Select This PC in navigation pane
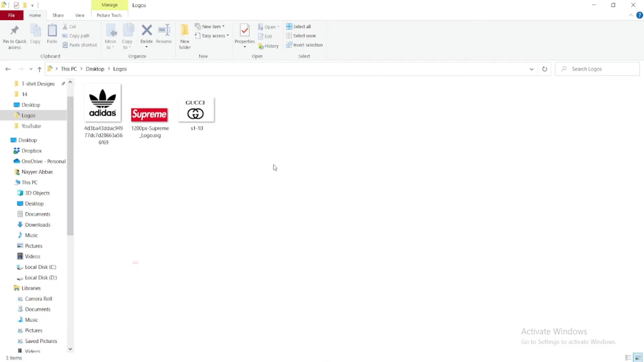644x362 pixels. [x=30, y=182]
